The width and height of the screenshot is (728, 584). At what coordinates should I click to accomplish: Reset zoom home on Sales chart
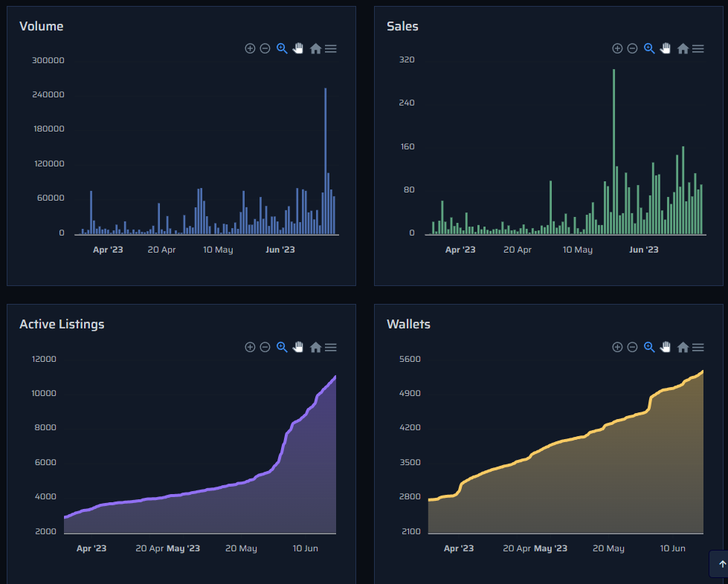pos(683,48)
